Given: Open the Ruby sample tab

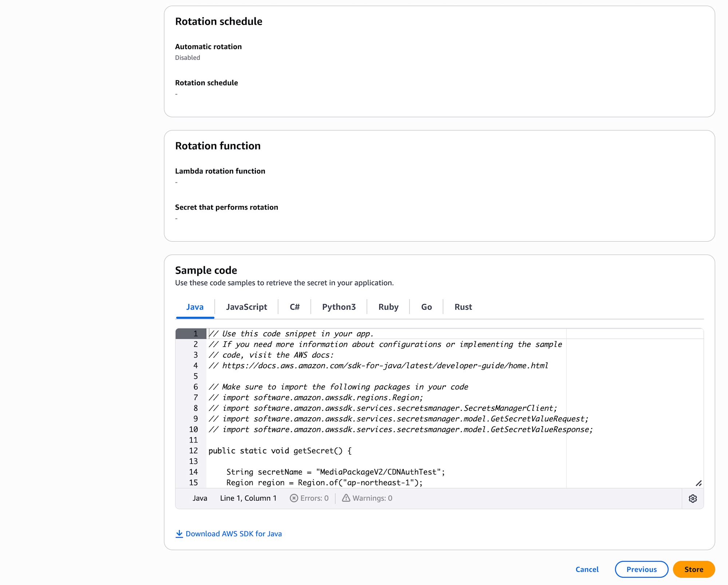Looking at the screenshot, I should click(388, 307).
